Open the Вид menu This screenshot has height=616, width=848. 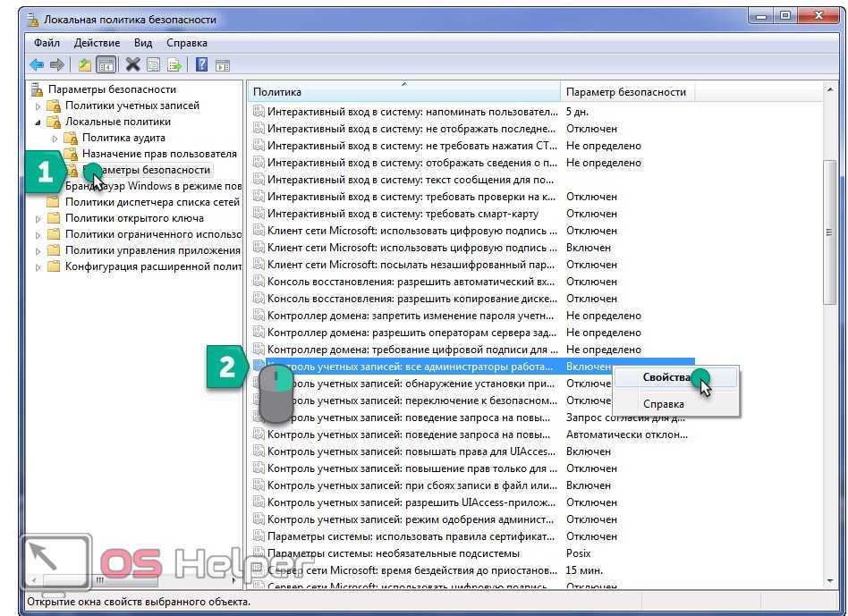click(143, 42)
